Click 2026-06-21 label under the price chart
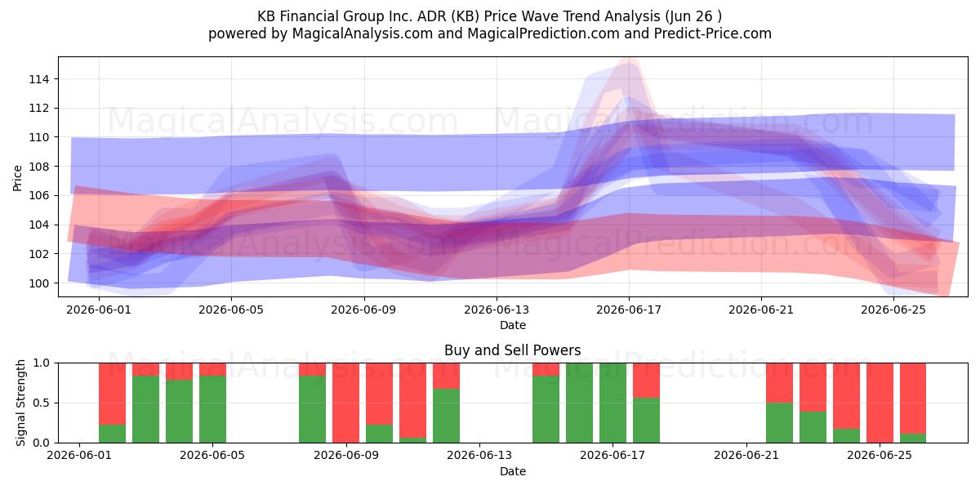 (761, 310)
